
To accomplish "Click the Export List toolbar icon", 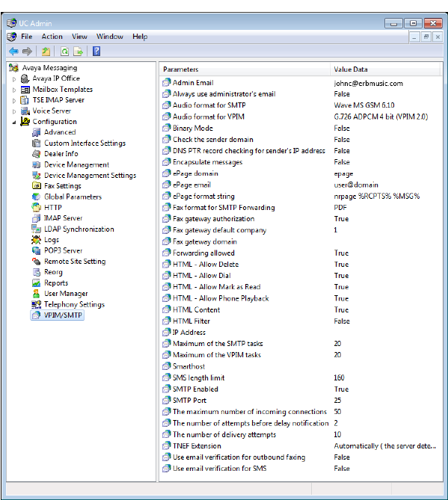I will click(79, 51).
